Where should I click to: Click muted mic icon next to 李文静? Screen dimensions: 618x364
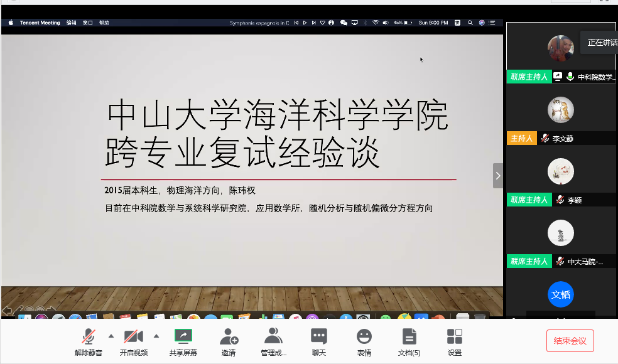click(x=545, y=139)
